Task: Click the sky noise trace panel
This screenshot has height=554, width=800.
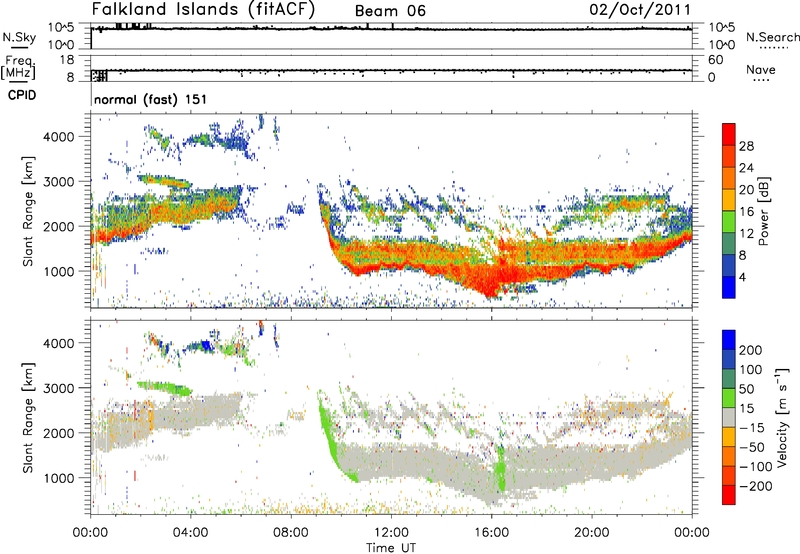Action: tap(391, 36)
